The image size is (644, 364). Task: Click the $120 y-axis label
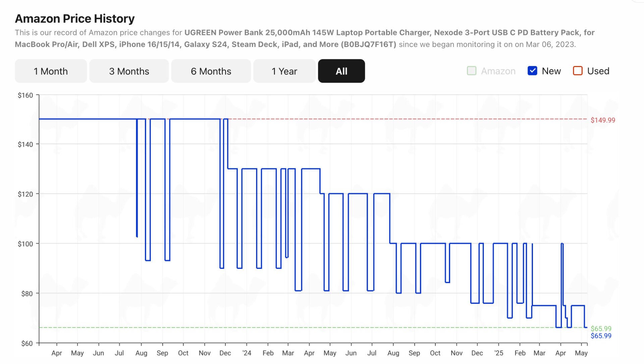tap(25, 194)
